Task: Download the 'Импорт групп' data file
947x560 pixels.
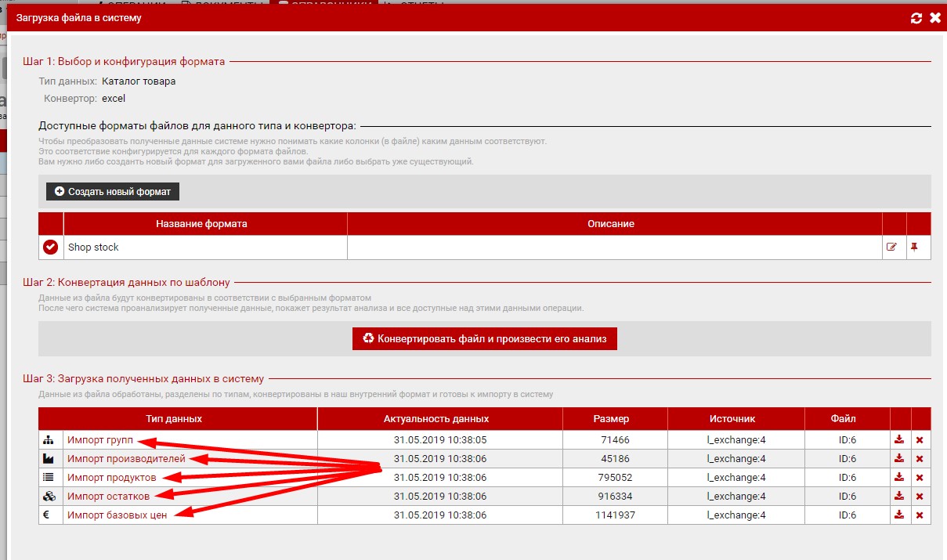Action: pos(899,440)
